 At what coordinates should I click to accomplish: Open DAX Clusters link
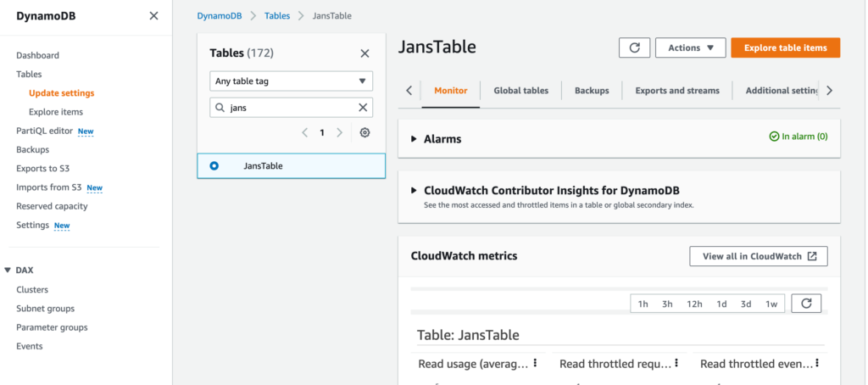(x=32, y=289)
